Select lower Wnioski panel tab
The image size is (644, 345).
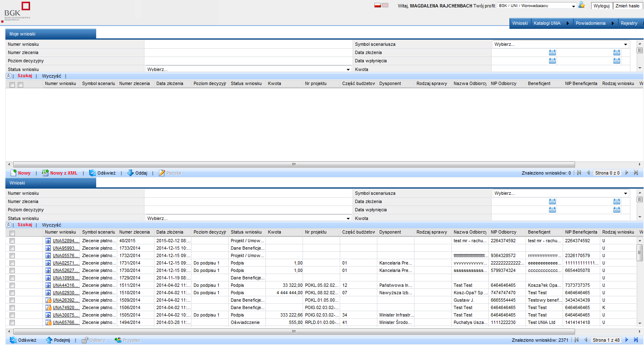point(51,183)
